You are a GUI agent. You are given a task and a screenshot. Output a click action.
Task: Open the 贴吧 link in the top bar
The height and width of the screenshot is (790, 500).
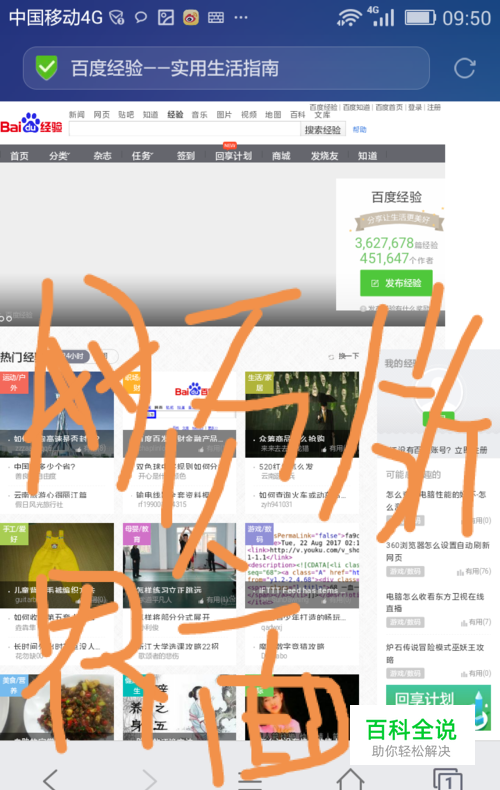pos(126,114)
